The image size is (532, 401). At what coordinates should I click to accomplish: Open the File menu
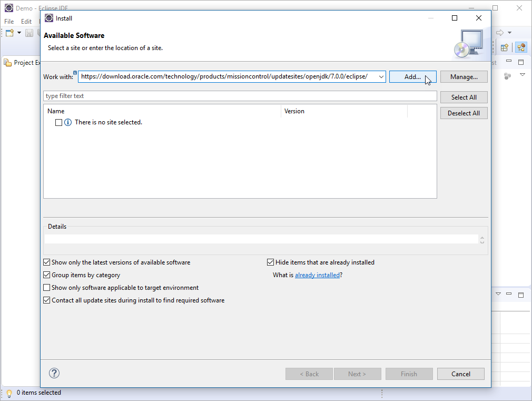[x=9, y=22]
